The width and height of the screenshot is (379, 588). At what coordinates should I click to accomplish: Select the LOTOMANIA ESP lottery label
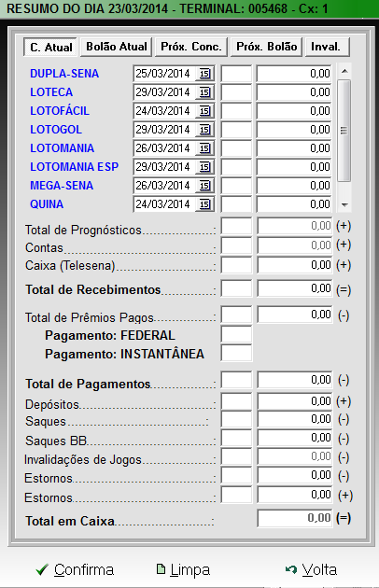point(75,167)
